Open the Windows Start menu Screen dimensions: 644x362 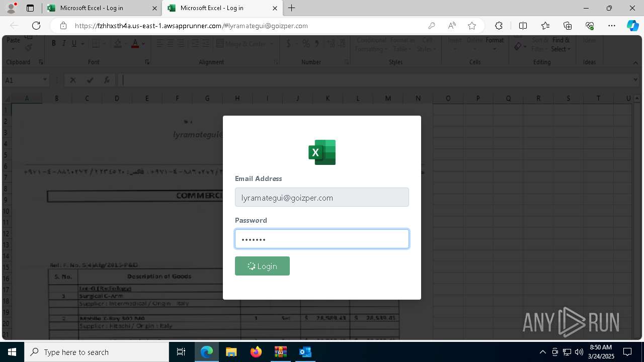coord(12,352)
